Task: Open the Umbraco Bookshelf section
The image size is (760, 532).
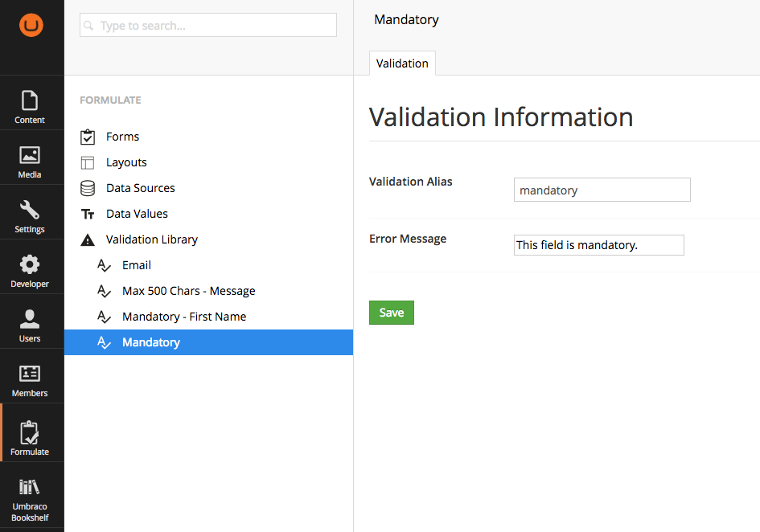Action: pos(30,499)
